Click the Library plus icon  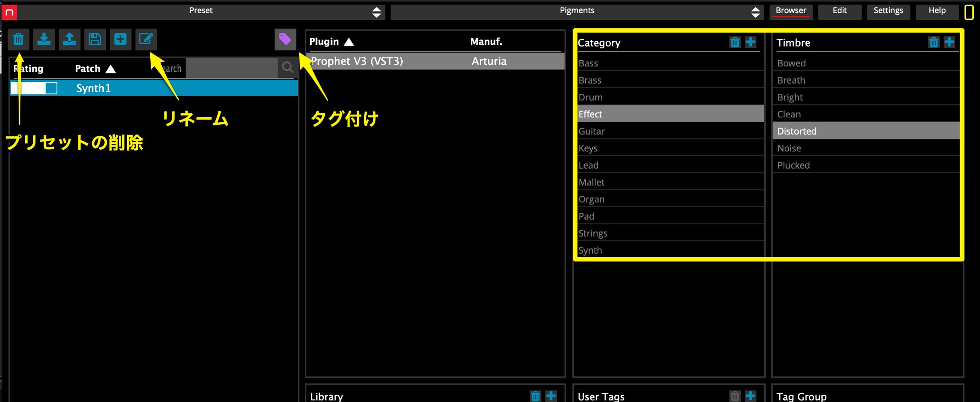click(x=551, y=396)
